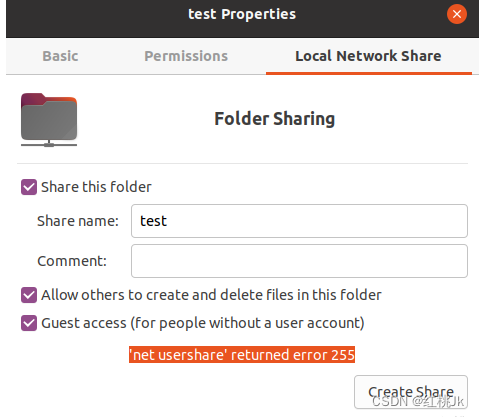Image resolution: width=479 pixels, height=417 pixels.
Task: Click into the Share name field
Action: [299, 221]
